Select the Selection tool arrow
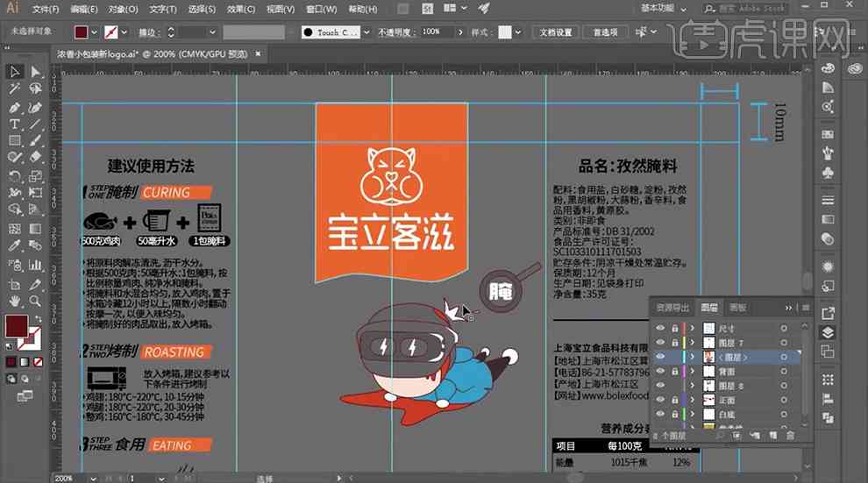Screen dimensions: 868x483 14,71
